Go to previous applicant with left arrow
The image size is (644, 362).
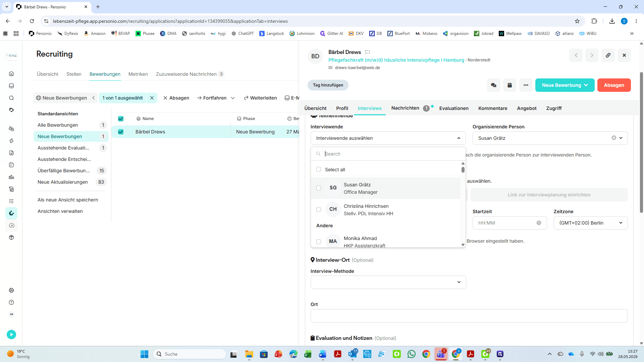coord(576,55)
